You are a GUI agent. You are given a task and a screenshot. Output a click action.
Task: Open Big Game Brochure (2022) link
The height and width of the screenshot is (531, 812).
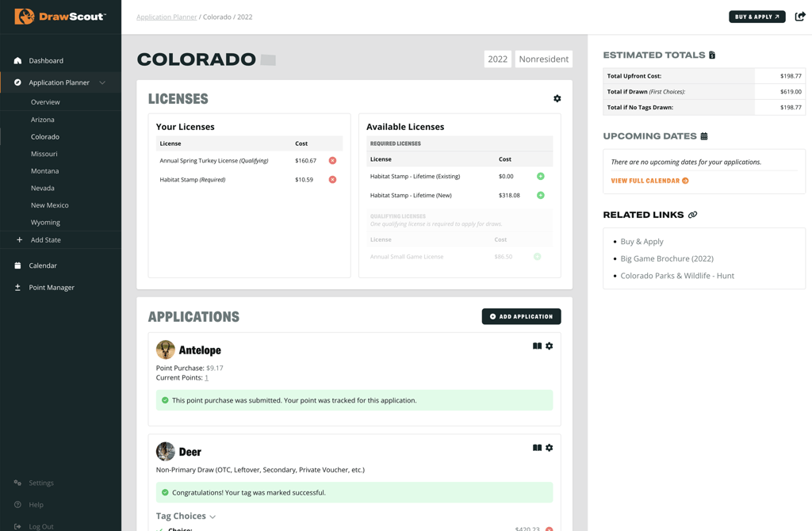point(667,259)
